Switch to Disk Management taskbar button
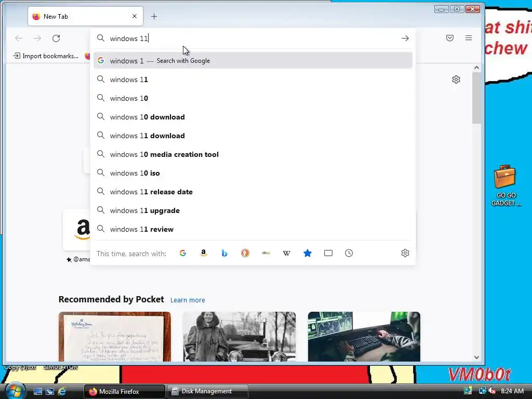This screenshot has height=399, width=532. (208, 391)
